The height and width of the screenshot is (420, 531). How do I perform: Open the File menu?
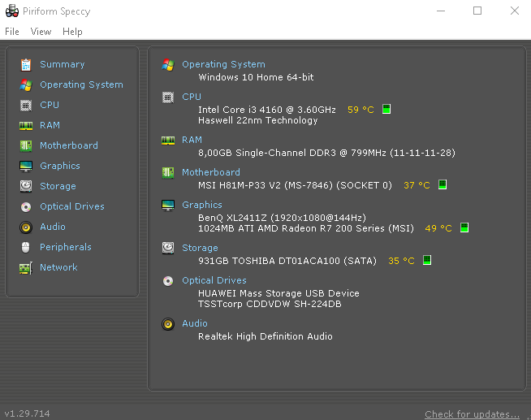12,32
